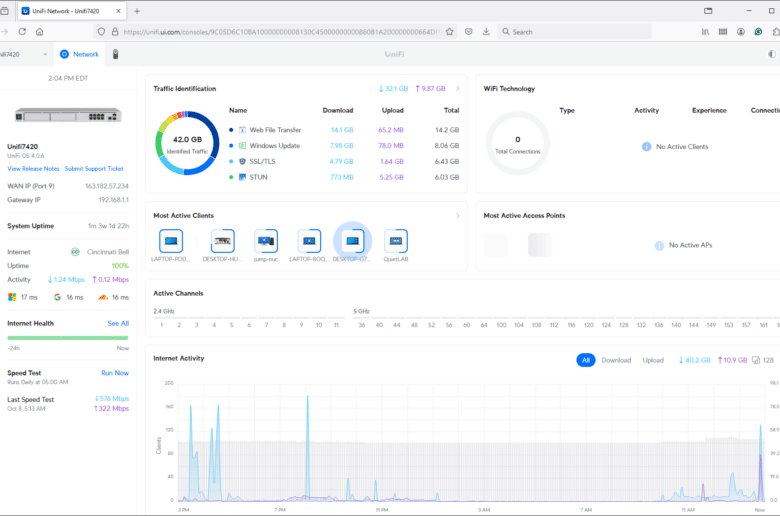The height and width of the screenshot is (516, 780).
Task: Click the Windows Update app icon
Action: click(x=242, y=146)
